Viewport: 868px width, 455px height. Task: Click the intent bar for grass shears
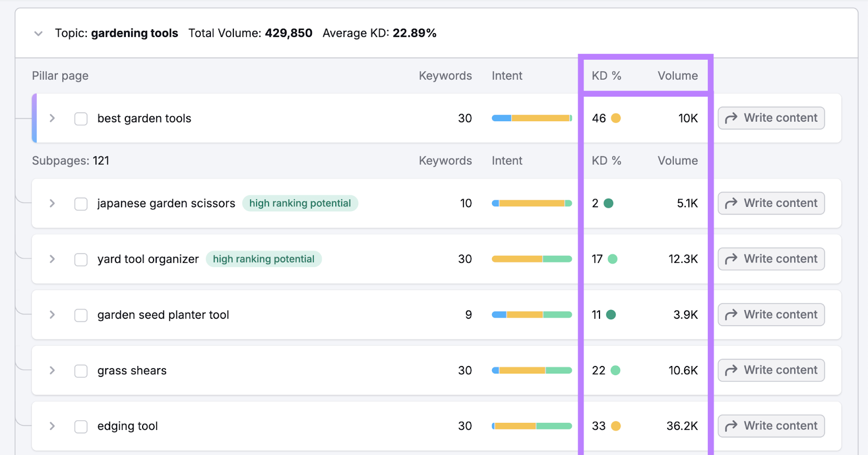point(532,371)
